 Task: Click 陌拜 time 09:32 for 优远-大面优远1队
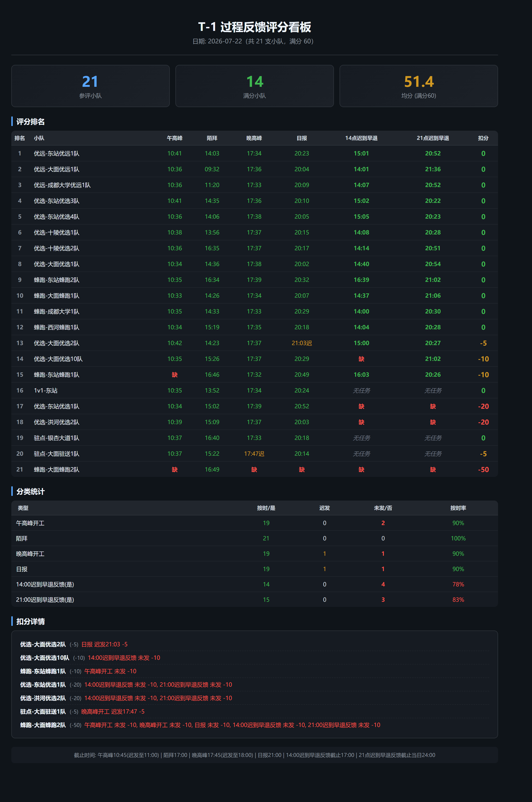point(212,169)
